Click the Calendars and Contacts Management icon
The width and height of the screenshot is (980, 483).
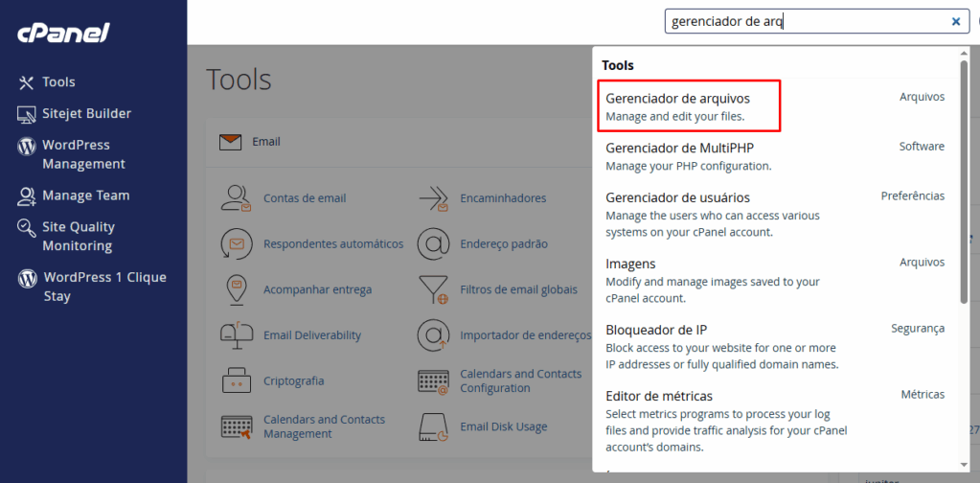236,426
